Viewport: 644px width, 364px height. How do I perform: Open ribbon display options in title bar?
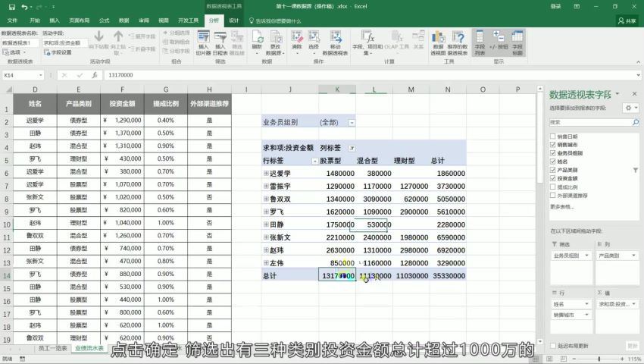(x=577, y=7)
